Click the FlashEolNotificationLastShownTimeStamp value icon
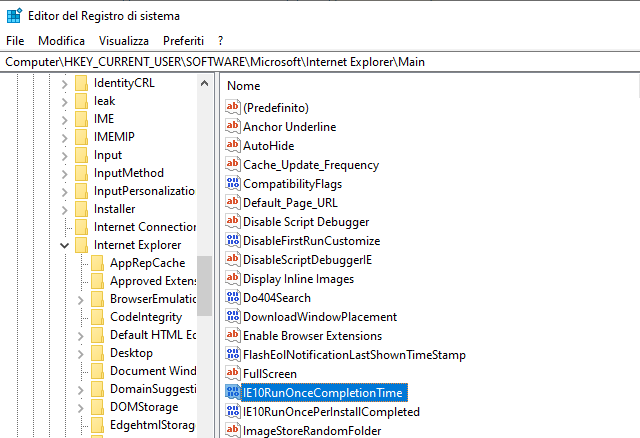This screenshot has width=640, height=438. pyautogui.click(x=233, y=354)
